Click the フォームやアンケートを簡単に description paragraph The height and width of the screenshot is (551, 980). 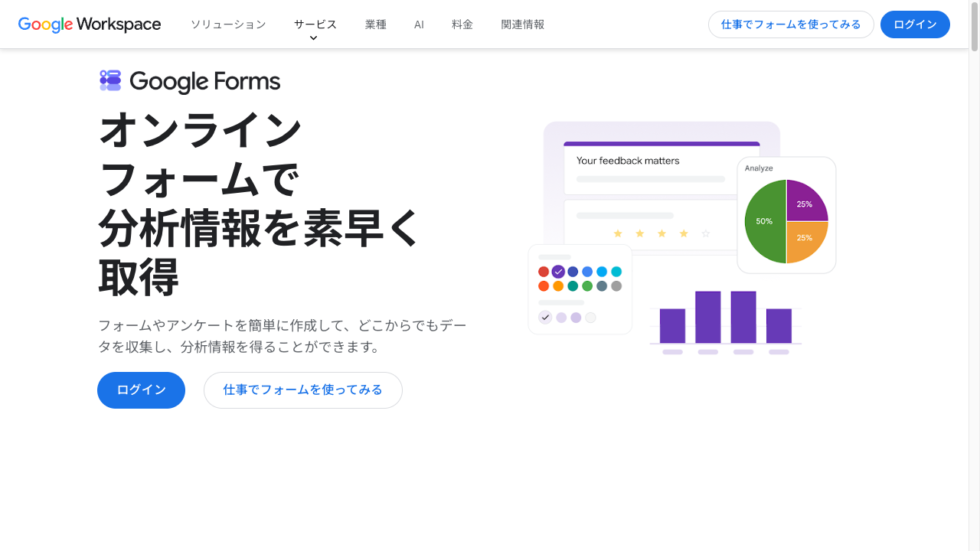(283, 336)
